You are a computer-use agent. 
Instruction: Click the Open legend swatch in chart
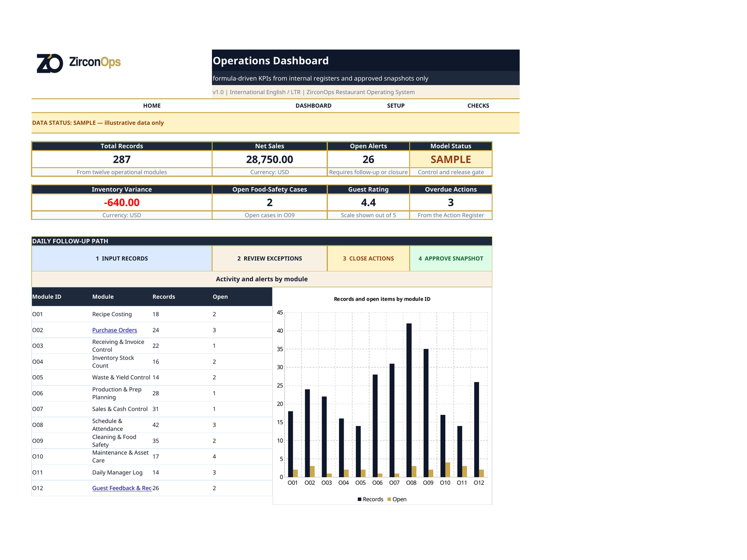pyautogui.click(x=389, y=499)
